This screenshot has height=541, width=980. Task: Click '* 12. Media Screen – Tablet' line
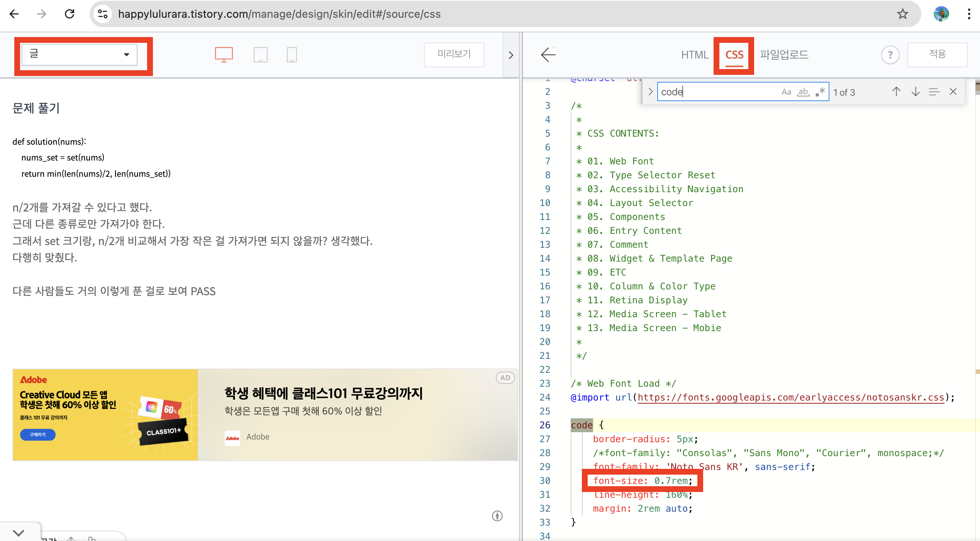651,314
